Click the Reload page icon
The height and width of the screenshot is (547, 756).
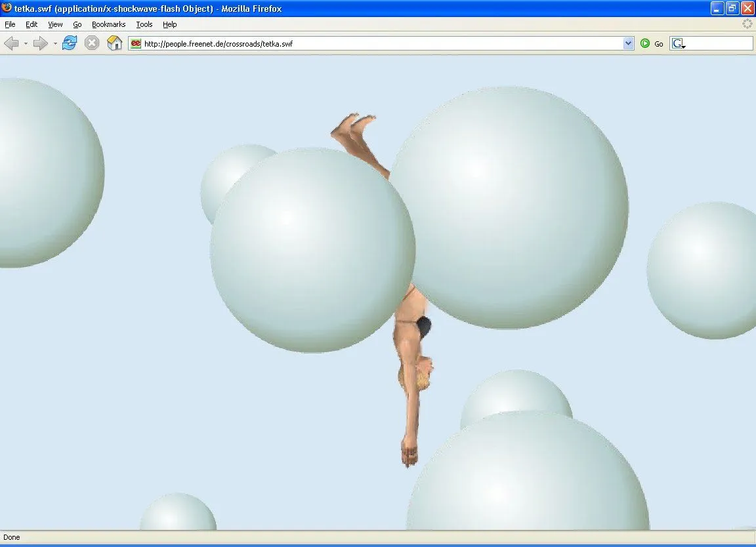click(x=69, y=43)
